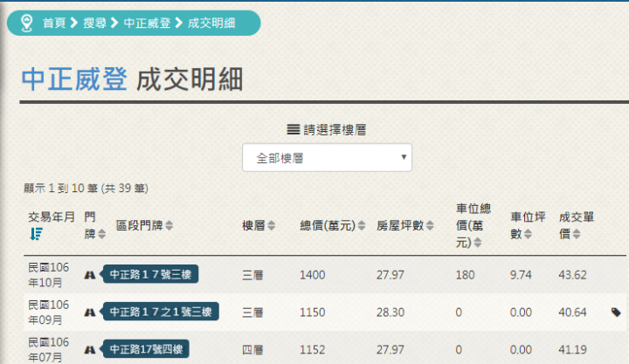
Task: Sort by 車位坪數 column arrows
Action: [x=528, y=234]
